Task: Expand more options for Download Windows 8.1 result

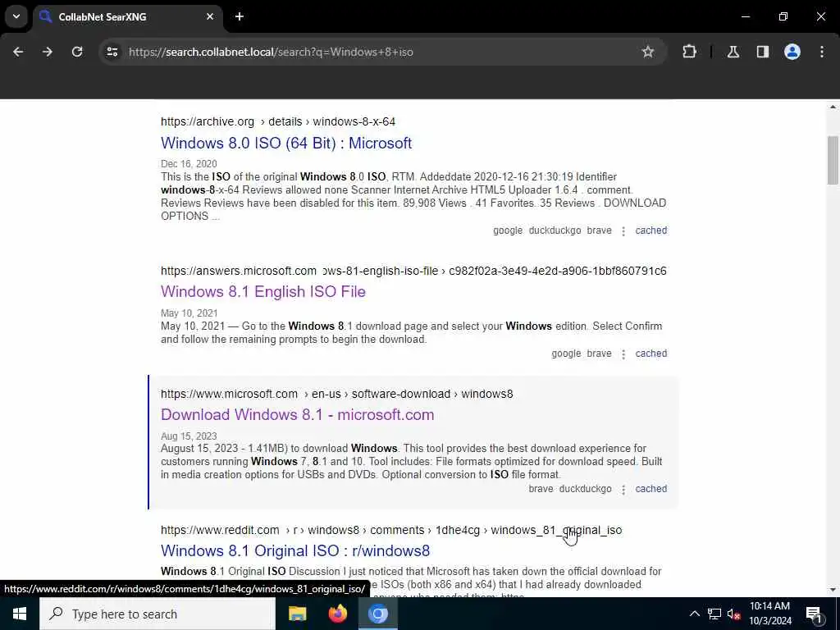Action: click(623, 489)
